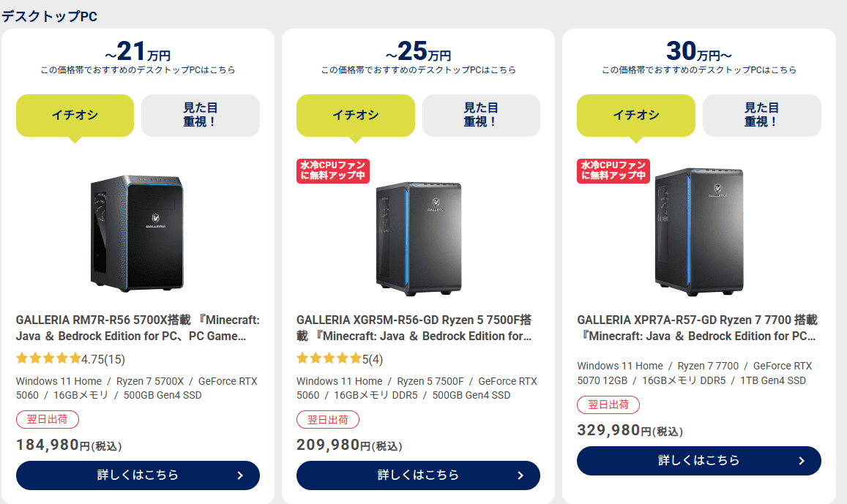Image resolution: width=847 pixels, height=504 pixels.
Task: Click 詳しくはこちら button for 209,980円 PC
Action: pyautogui.click(x=418, y=475)
